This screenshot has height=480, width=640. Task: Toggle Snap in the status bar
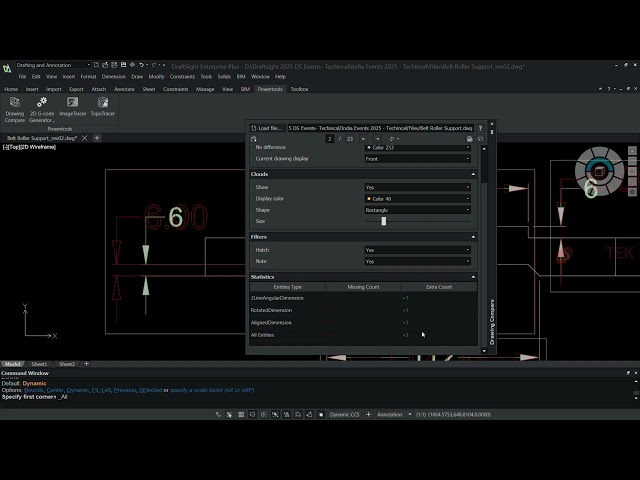[229, 415]
